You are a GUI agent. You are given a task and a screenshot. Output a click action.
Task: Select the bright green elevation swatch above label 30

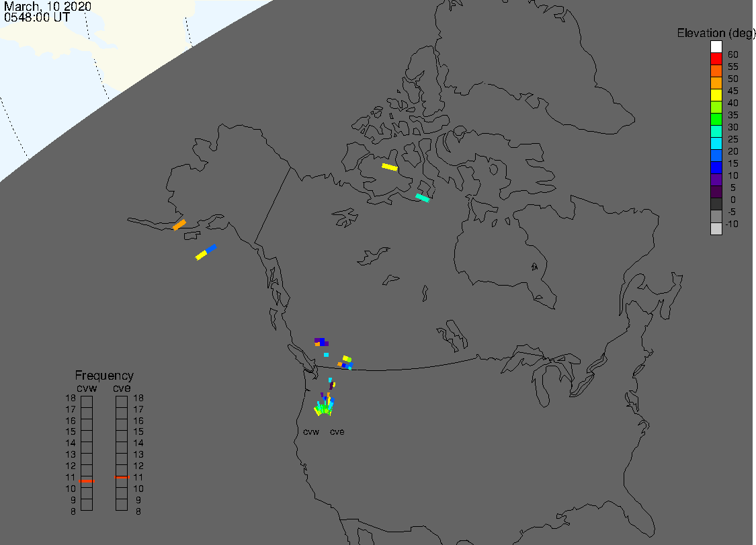pyautogui.click(x=716, y=119)
